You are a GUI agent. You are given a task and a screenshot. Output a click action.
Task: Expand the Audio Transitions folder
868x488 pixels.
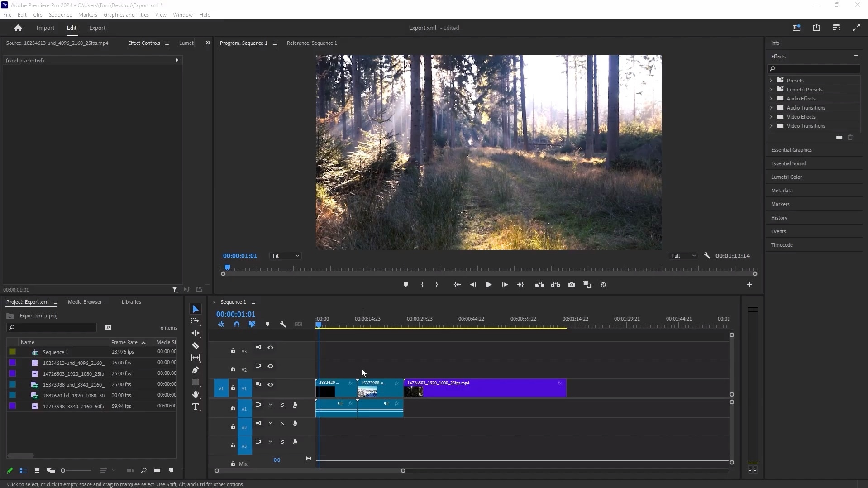[771, 108]
